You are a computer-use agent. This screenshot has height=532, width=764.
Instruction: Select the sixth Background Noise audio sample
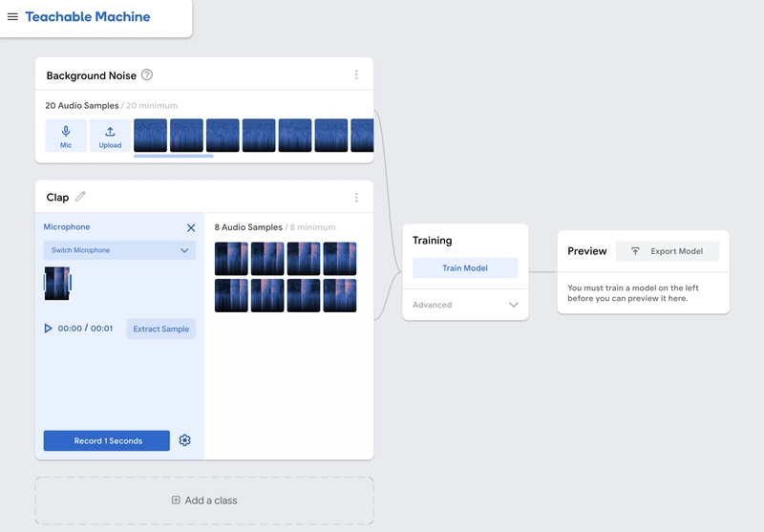coord(331,136)
